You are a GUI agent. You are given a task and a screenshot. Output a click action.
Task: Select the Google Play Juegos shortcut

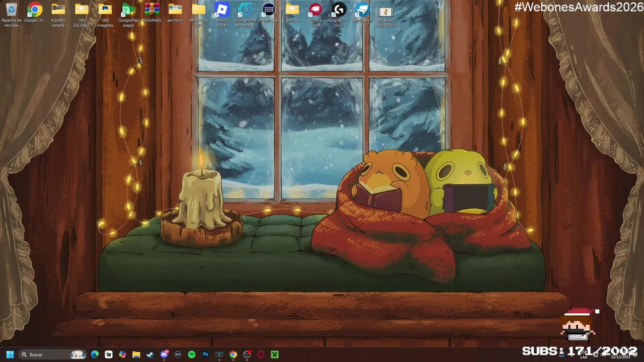pyautogui.click(x=128, y=15)
